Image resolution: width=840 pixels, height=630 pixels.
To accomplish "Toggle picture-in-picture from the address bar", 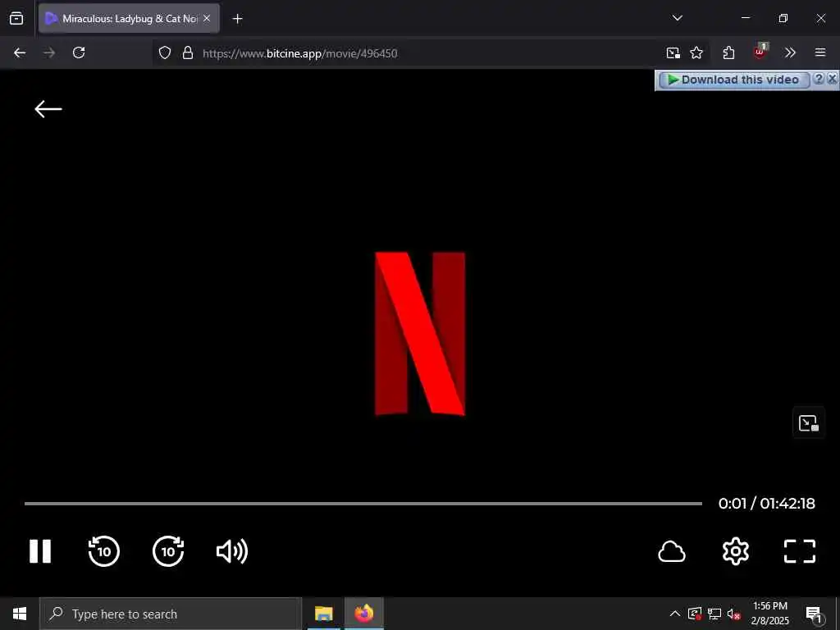I will 673,52.
